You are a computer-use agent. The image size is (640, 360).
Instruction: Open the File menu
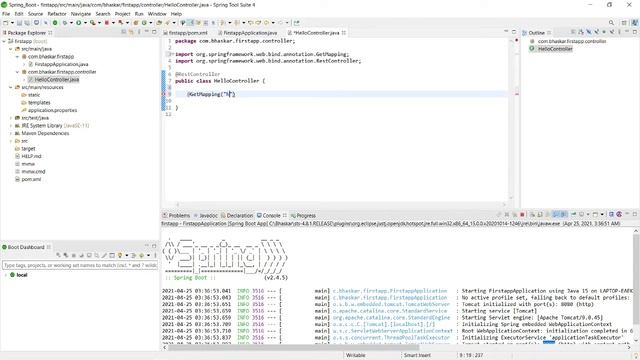point(6,14)
